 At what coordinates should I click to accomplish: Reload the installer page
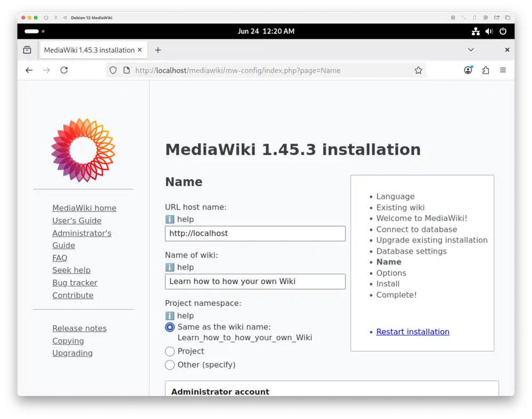click(64, 70)
